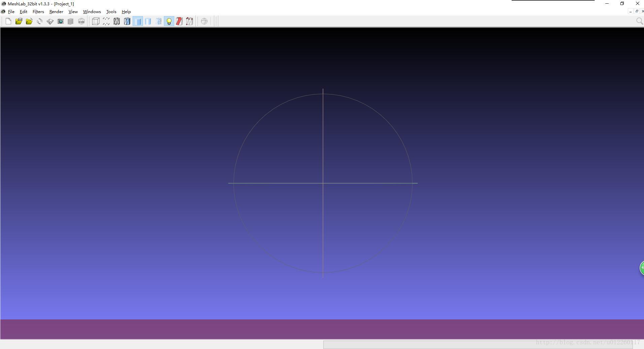Open the View menu
Image resolution: width=644 pixels, height=349 pixels.
click(x=73, y=12)
